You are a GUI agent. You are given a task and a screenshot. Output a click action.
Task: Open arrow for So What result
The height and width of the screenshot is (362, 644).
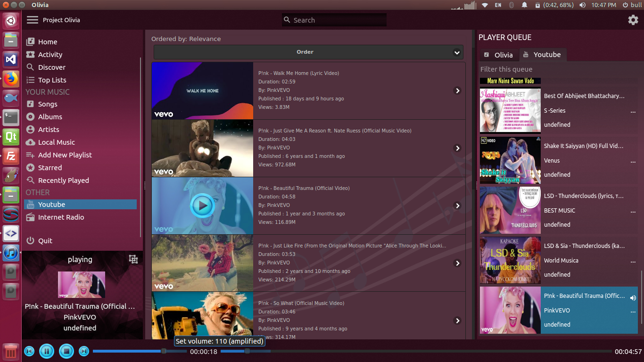[457, 321]
